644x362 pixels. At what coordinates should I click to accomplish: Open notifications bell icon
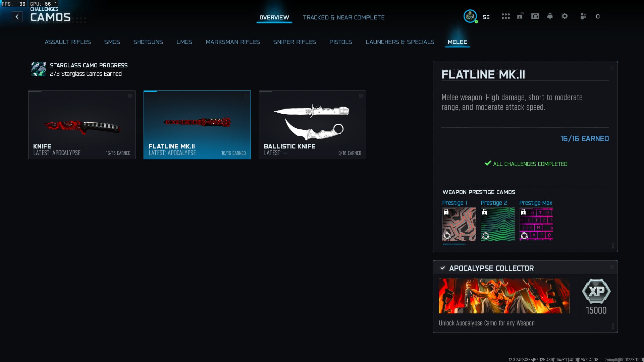pyautogui.click(x=550, y=16)
